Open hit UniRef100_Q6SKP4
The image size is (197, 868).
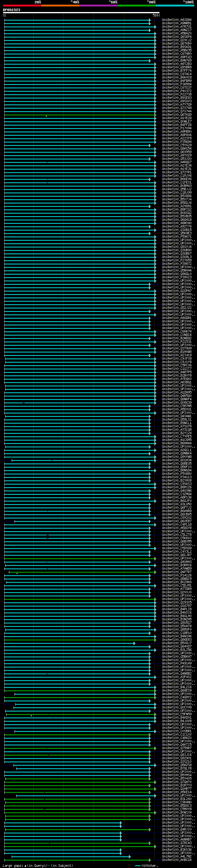(176, 37)
